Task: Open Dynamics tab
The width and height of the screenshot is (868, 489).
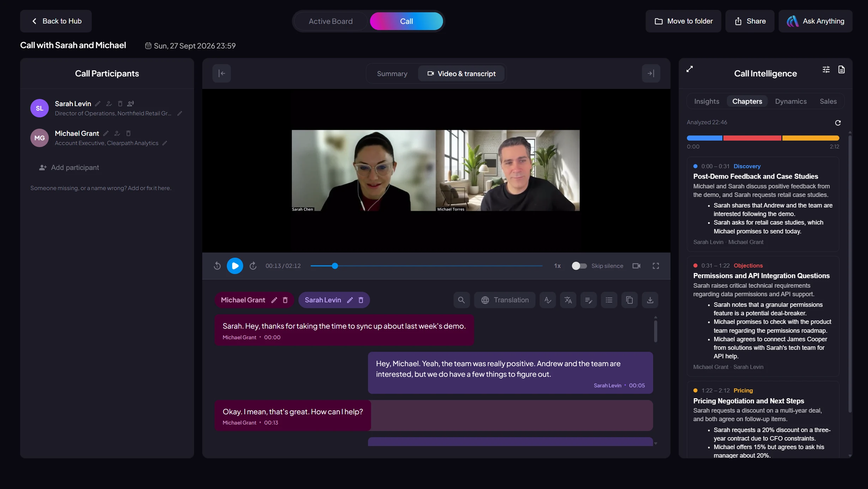Action: click(x=791, y=101)
